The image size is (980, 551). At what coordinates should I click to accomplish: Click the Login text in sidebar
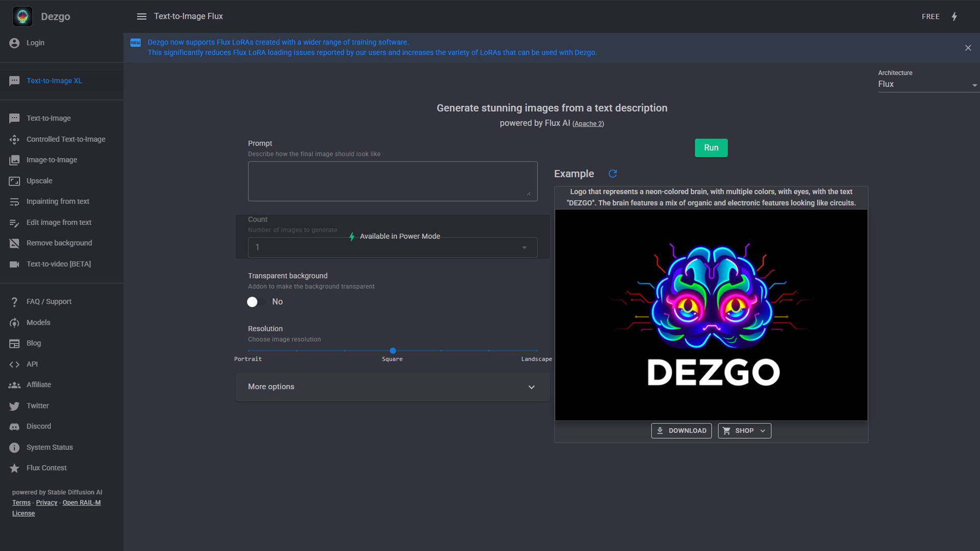[x=35, y=43]
